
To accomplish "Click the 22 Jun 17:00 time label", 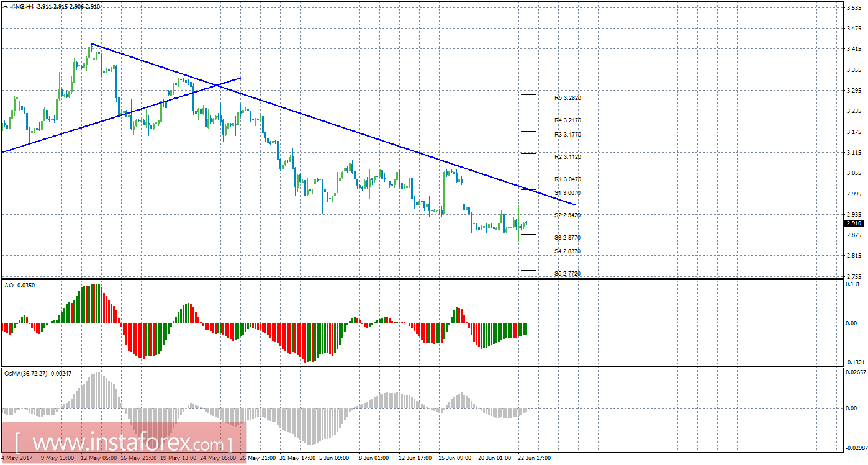I will click(x=535, y=458).
